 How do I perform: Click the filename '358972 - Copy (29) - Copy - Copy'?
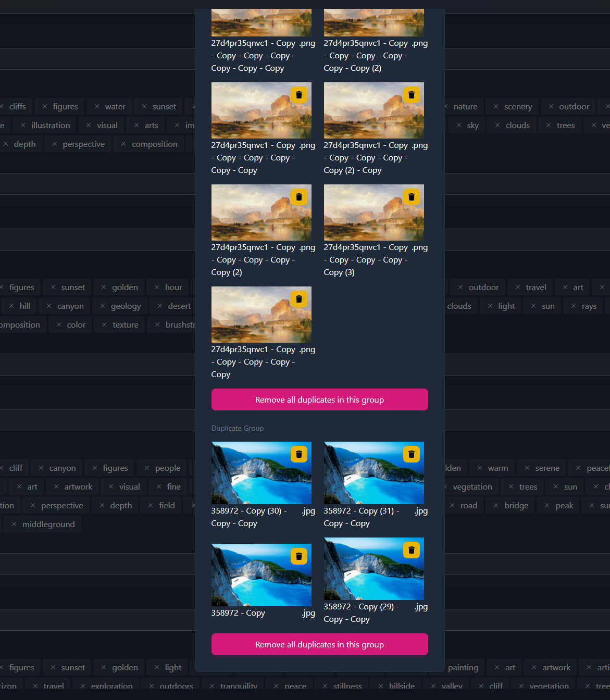362,613
